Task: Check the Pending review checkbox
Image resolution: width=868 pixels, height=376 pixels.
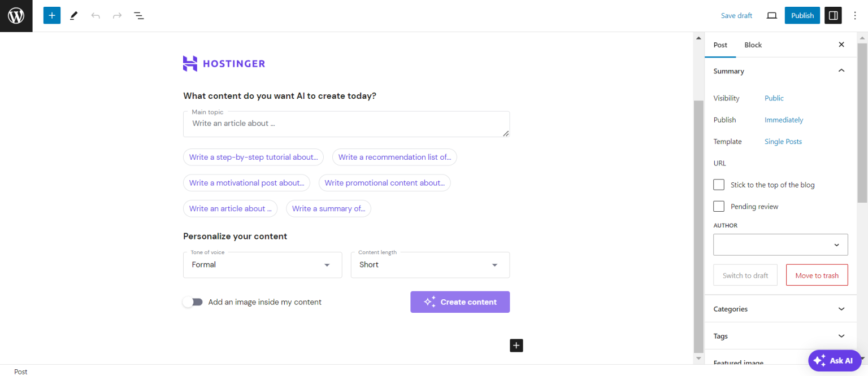Action: pos(719,206)
